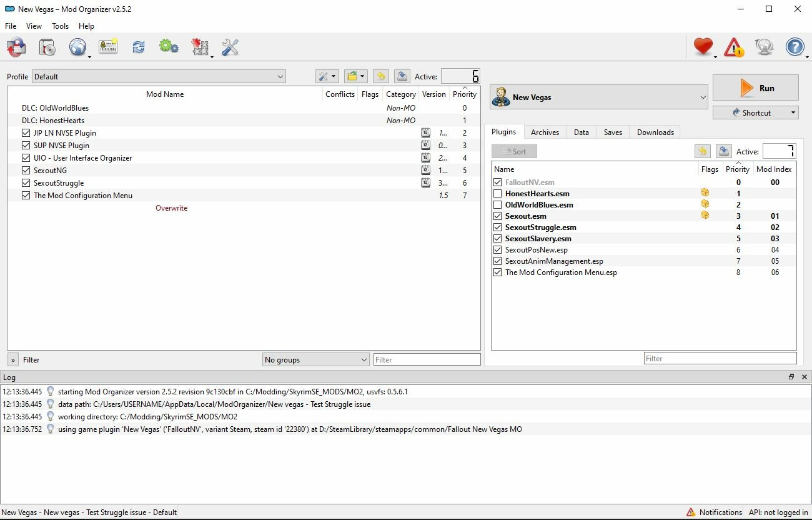
Task: Open the View menu
Action: pyautogui.click(x=34, y=26)
